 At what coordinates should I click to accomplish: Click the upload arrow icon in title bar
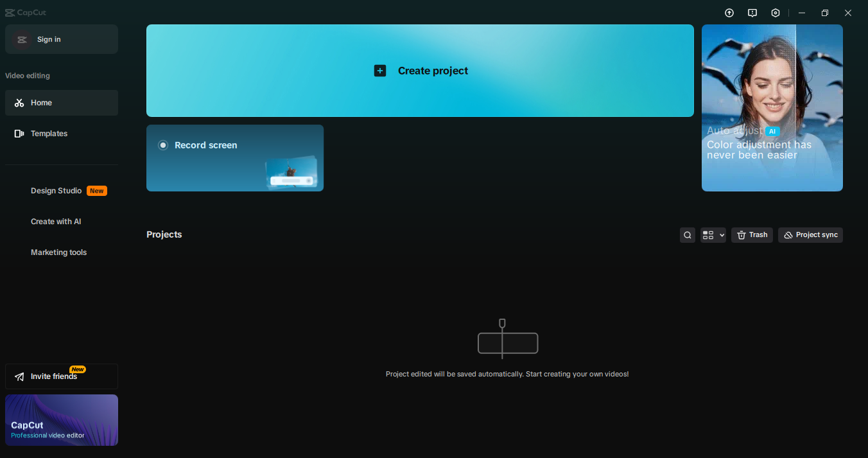[x=729, y=13]
